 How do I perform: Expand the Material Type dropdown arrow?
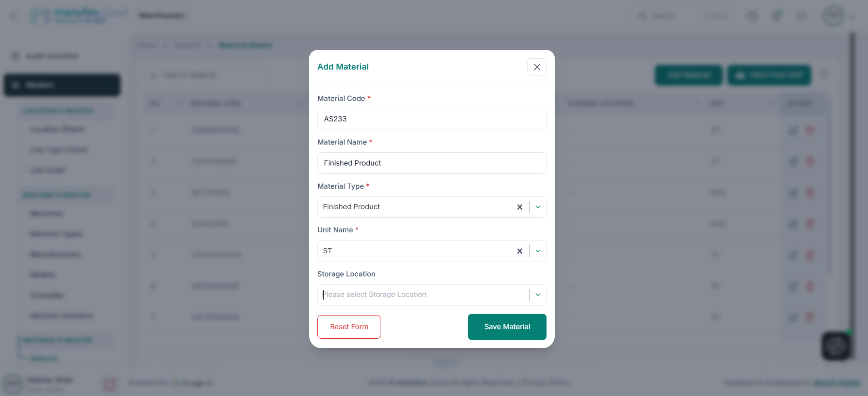pyautogui.click(x=538, y=207)
